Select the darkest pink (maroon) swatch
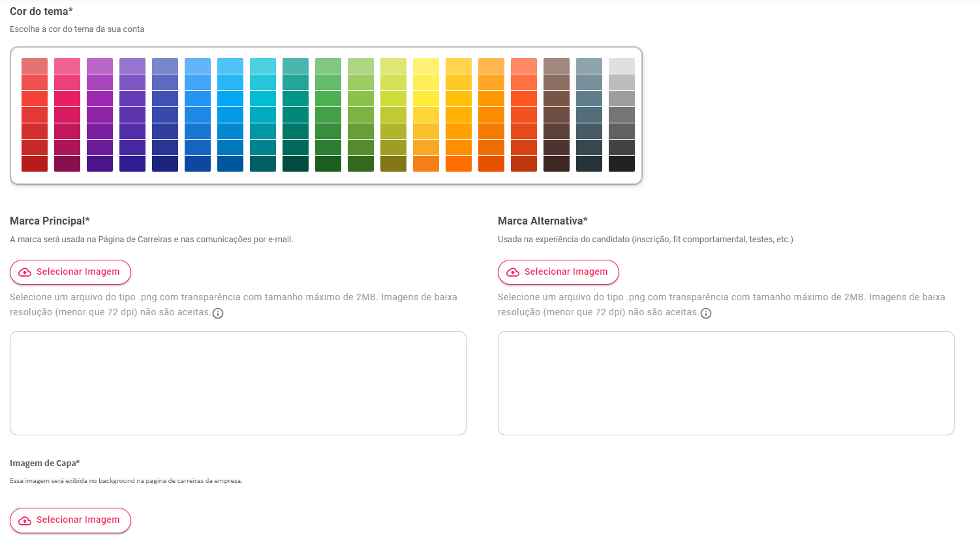The image size is (980, 545). (x=67, y=164)
